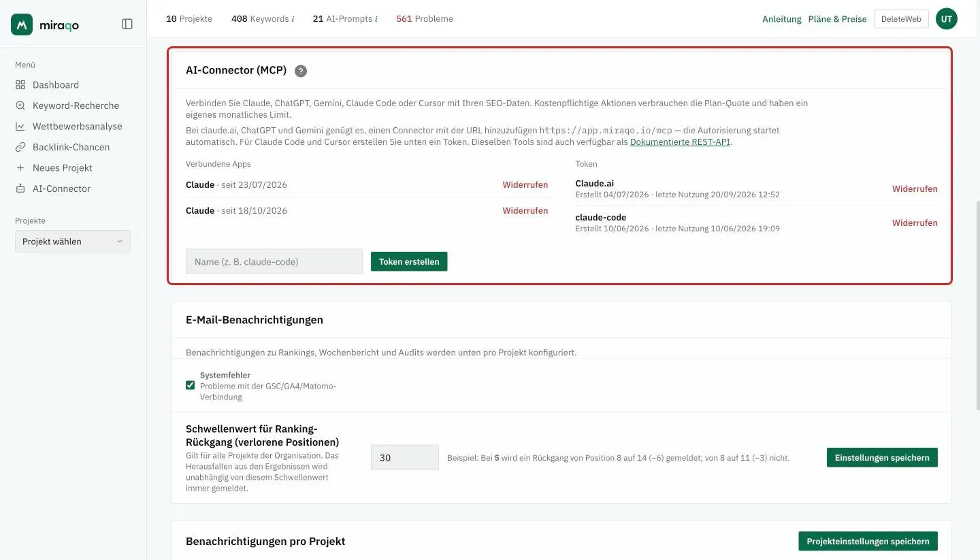
Task: Click the miraqo logo icon
Action: coord(22,24)
